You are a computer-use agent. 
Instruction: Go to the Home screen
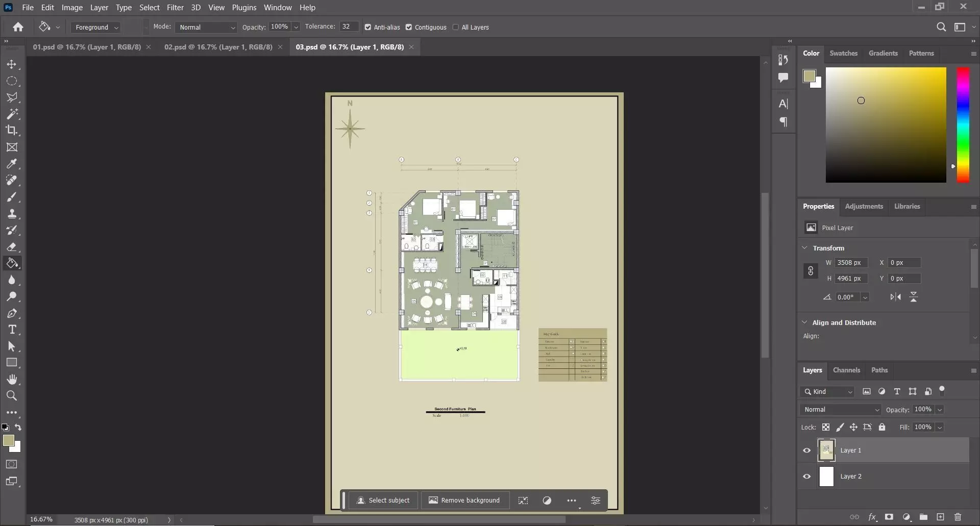pos(18,27)
